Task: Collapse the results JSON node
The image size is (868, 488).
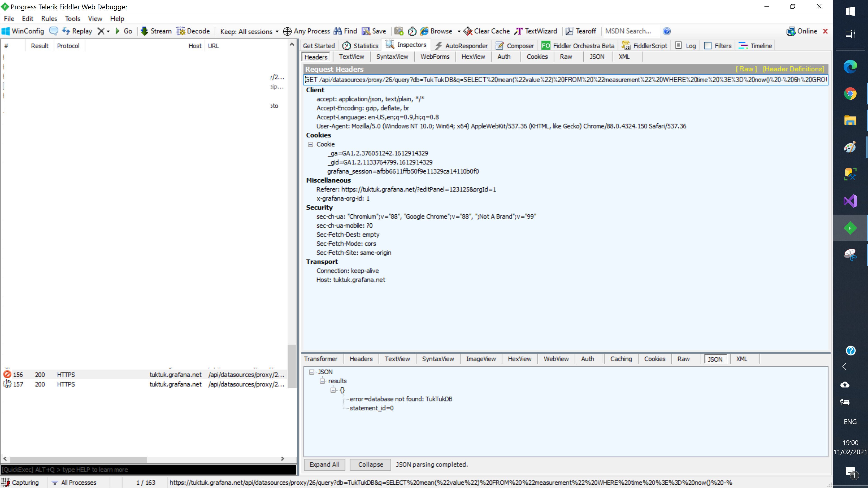Action: tap(323, 381)
